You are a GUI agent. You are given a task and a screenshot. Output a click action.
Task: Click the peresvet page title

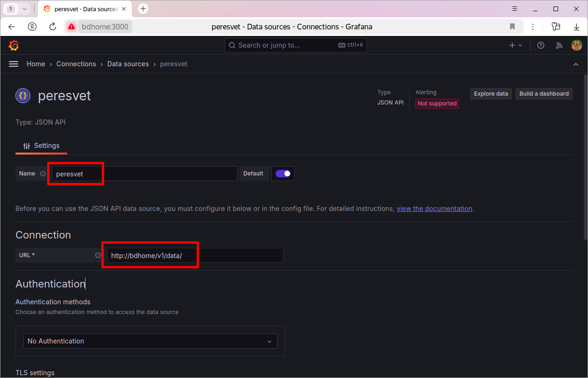[x=64, y=96]
